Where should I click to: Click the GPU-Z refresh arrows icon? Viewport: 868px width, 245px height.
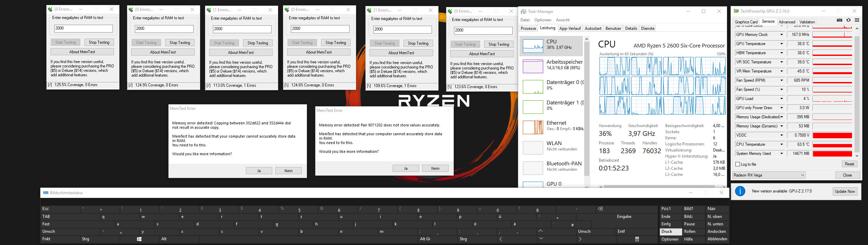tap(848, 20)
